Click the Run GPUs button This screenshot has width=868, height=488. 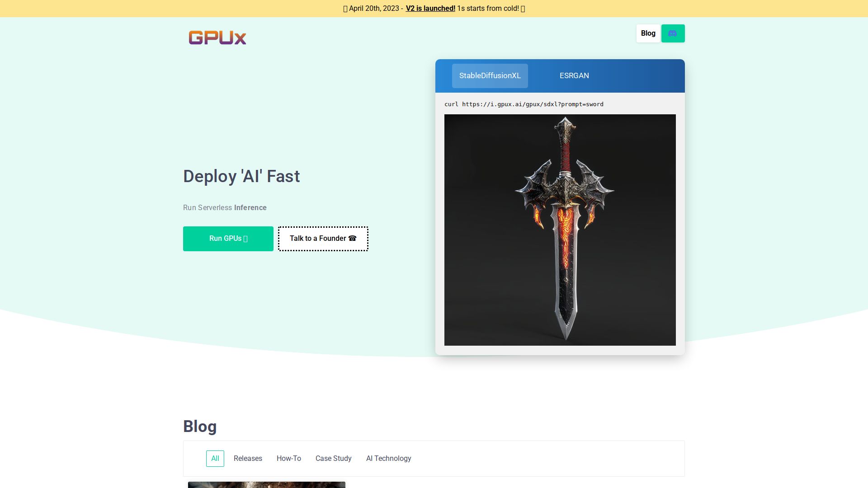(x=228, y=239)
